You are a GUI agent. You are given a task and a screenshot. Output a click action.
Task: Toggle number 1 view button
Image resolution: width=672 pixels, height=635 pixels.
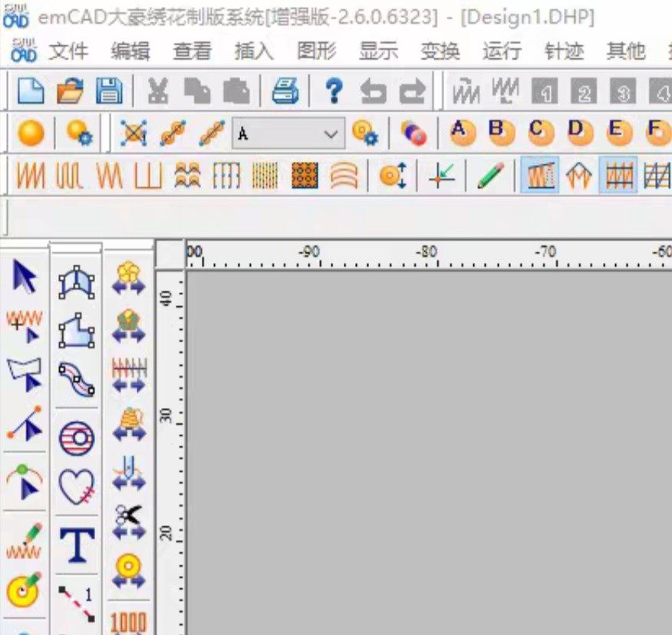tap(546, 92)
